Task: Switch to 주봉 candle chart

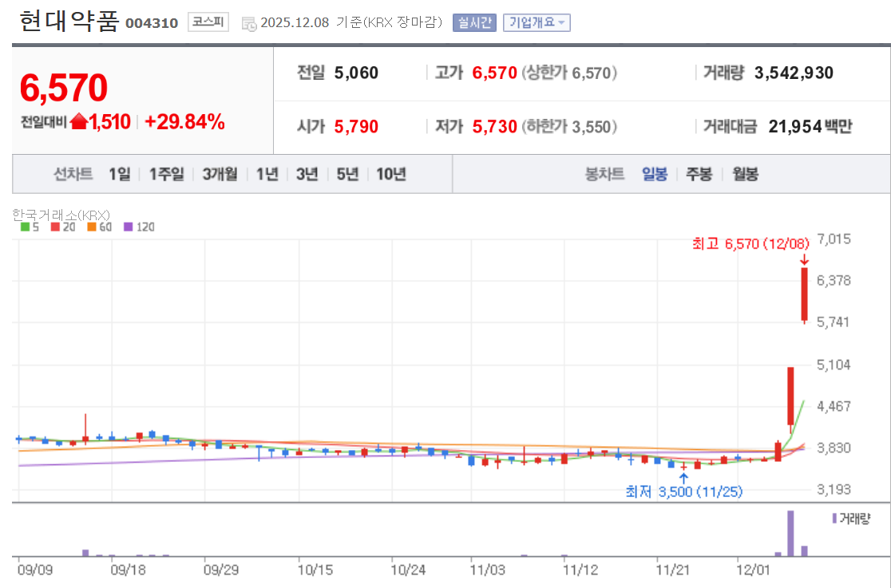Action: pos(699,174)
